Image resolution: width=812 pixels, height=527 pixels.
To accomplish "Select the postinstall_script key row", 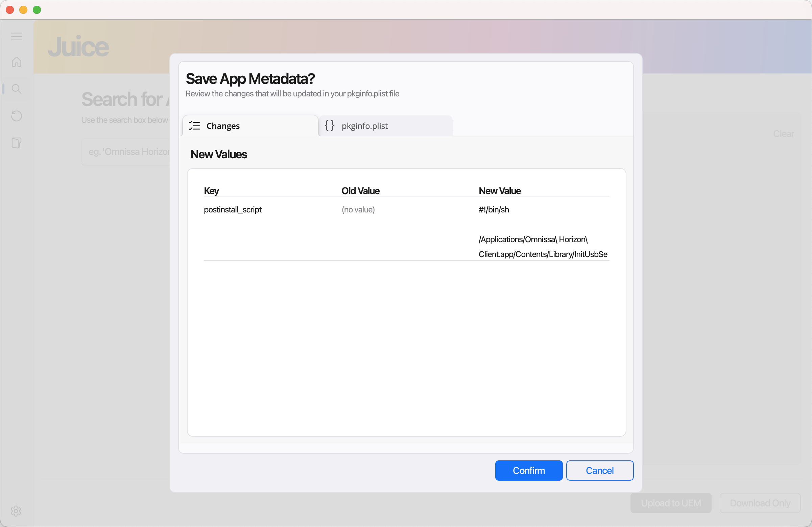I will pyautogui.click(x=233, y=210).
